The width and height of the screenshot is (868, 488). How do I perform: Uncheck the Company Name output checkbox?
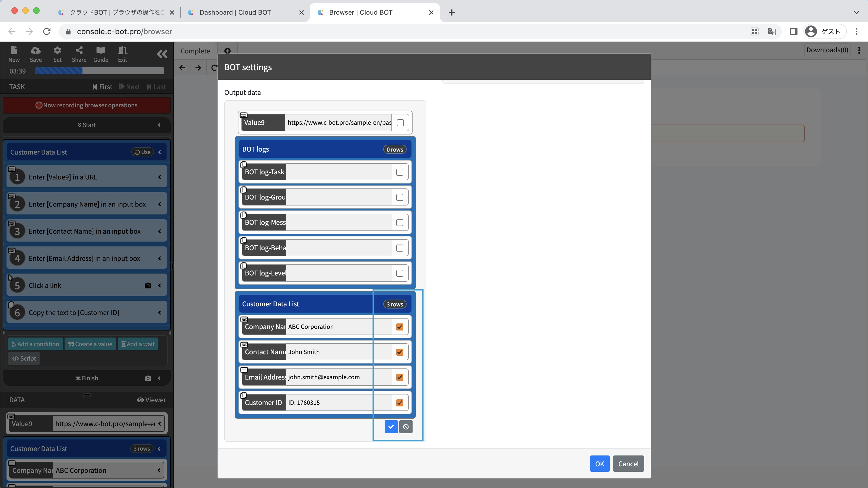pos(400,327)
